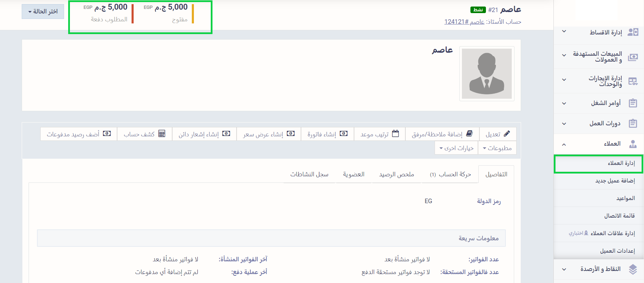This screenshot has height=283, width=644.
Task: Open the خيارات اخرى other options dropdown
Action: pyautogui.click(x=456, y=148)
